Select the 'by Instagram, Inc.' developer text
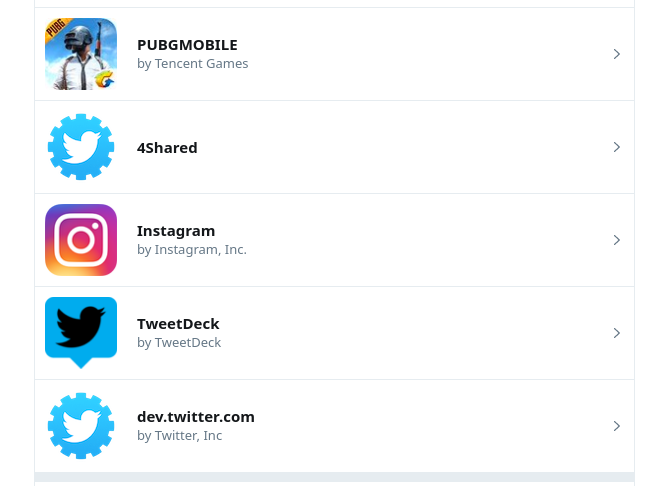 [192, 249]
